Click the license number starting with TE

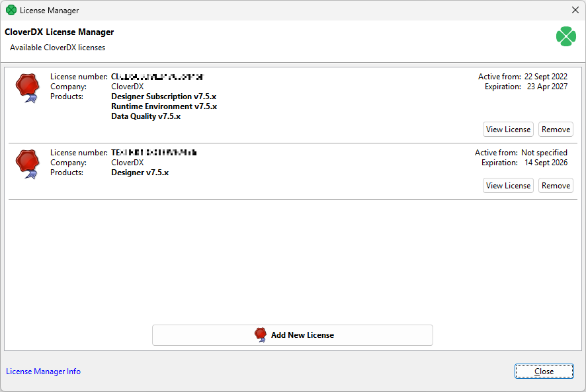pyautogui.click(x=154, y=153)
